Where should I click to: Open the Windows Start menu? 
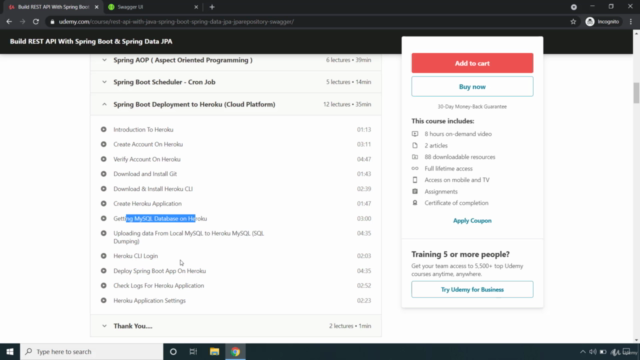point(10,351)
